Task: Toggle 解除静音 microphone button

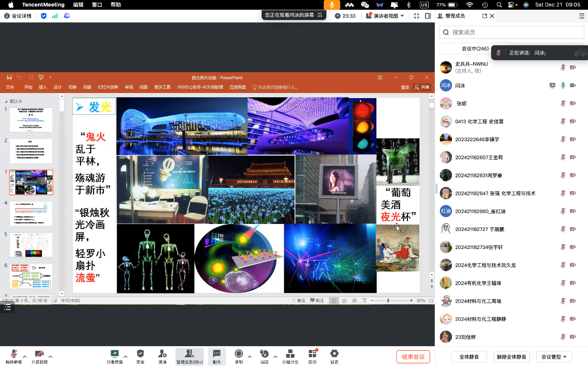Action: coord(14,354)
